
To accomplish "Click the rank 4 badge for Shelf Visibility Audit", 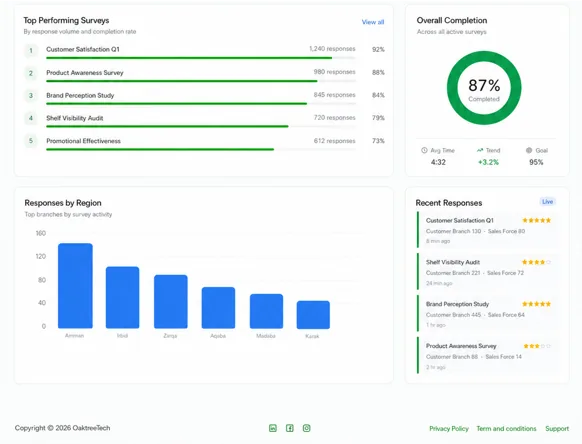I will coord(31,118).
